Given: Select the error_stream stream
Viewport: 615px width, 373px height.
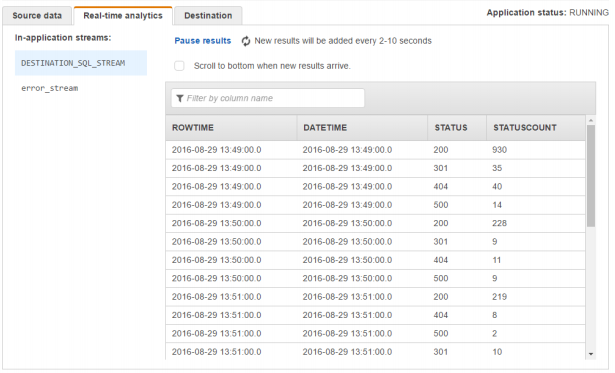Looking at the screenshot, I should click(x=49, y=88).
